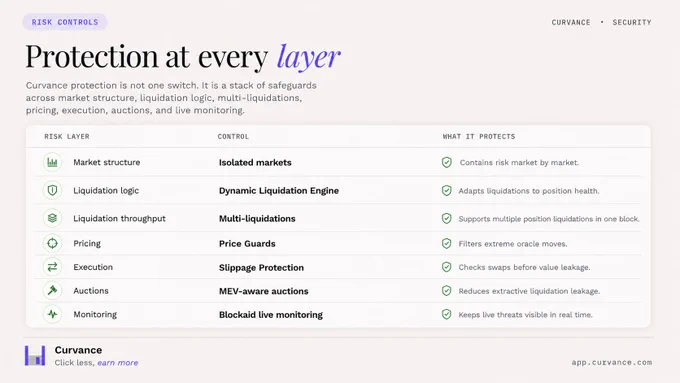
Task: Click the Execution swap arrows icon
Action: click(x=52, y=267)
